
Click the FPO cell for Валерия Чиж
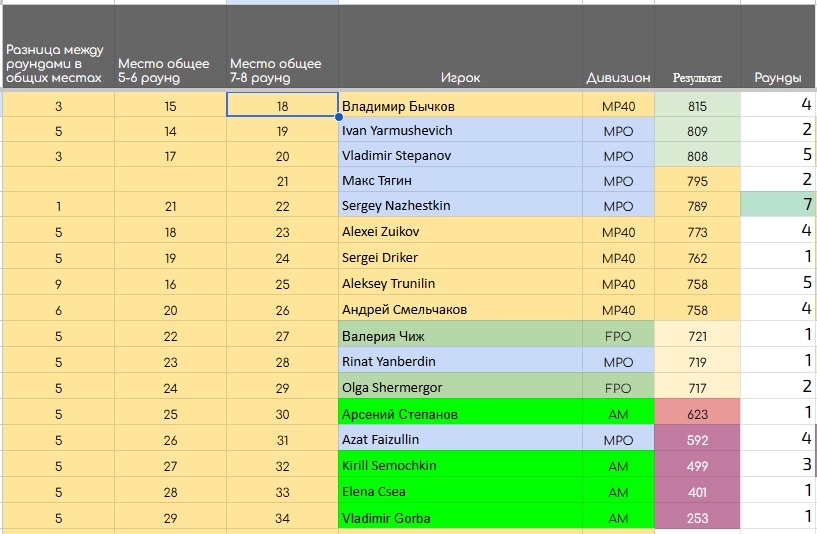point(618,334)
